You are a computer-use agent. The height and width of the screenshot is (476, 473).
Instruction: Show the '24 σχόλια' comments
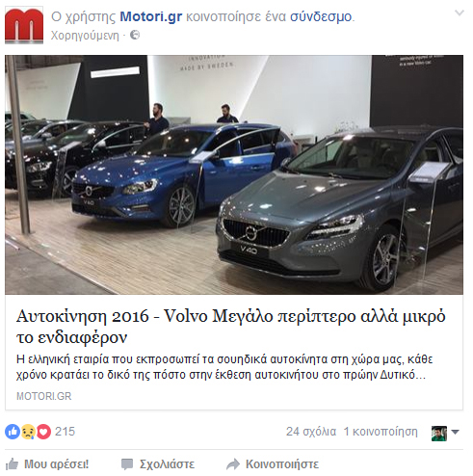click(311, 432)
